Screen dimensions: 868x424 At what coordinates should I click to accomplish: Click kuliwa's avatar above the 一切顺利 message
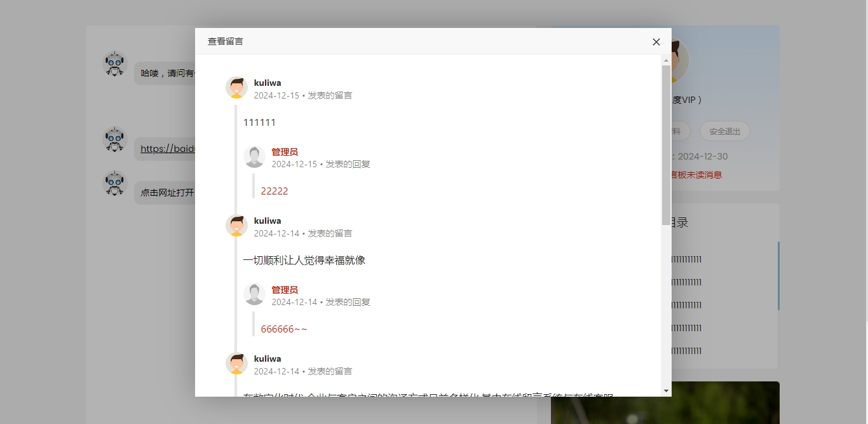[x=236, y=226]
